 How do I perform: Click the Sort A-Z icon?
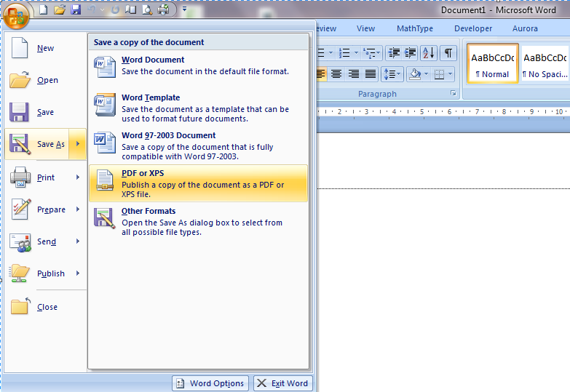click(429, 53)
